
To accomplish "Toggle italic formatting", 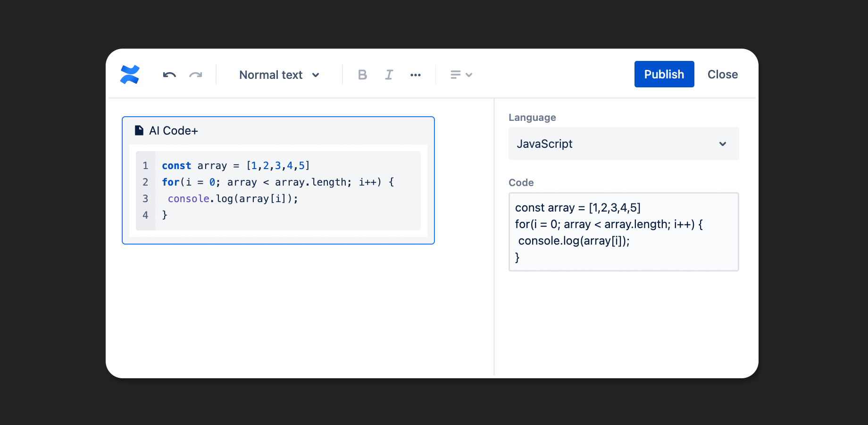I will 389,75.
